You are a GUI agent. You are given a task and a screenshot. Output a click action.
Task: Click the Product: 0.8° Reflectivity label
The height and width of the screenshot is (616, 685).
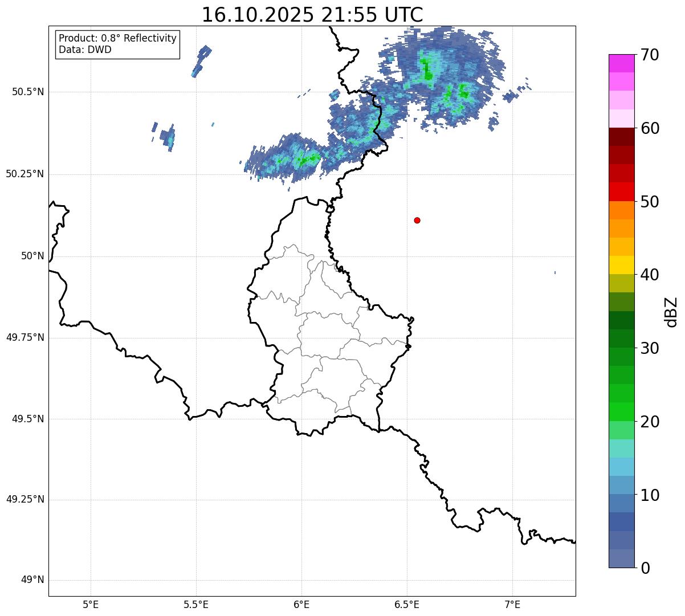(x=118, y=38)
